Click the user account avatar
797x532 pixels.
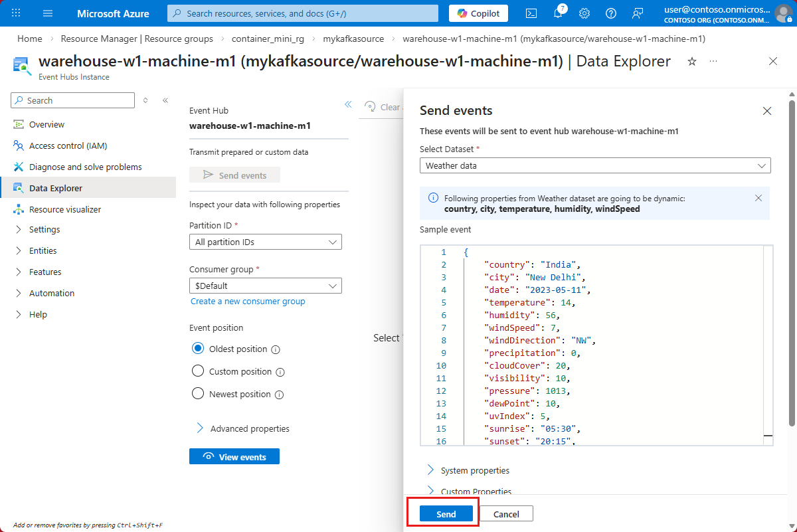pos(783,13)
